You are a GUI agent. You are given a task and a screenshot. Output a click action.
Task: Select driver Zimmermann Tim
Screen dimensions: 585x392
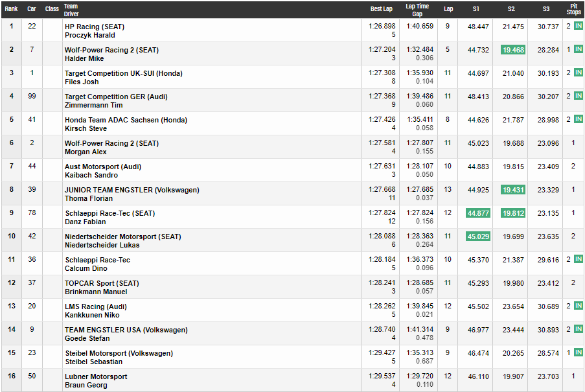[x=94, y=105]
